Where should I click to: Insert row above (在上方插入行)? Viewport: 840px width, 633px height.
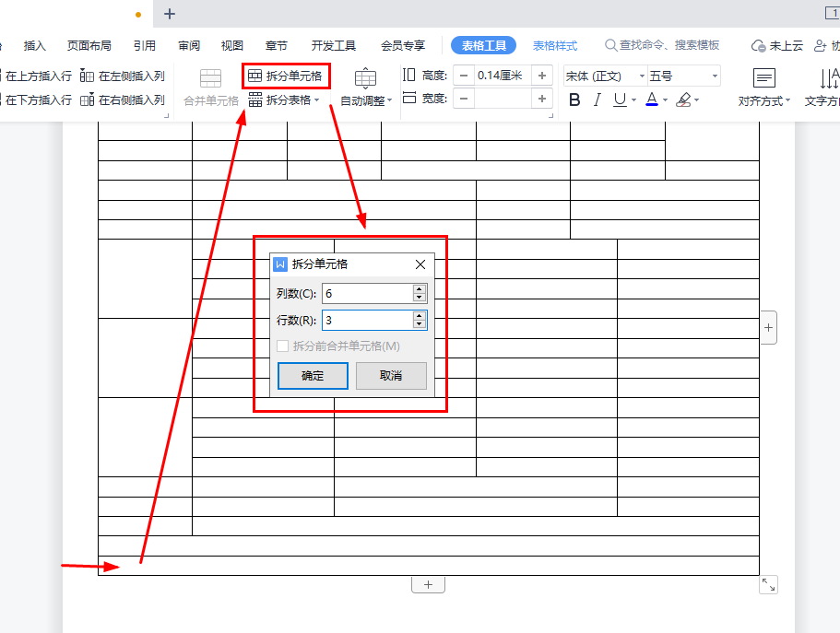[x=37, y=76]
